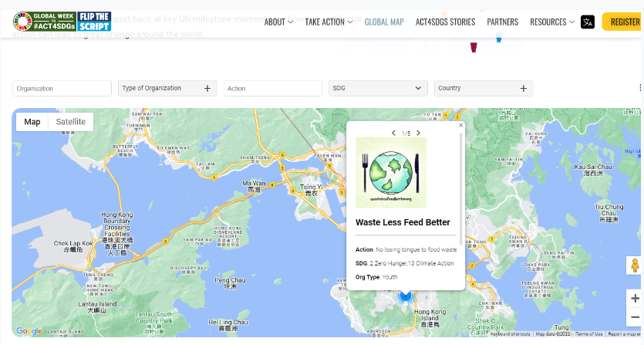Zoom in on the map
Image resolution: width=644 pixels, height=345 pixels.
coord(635,298)
